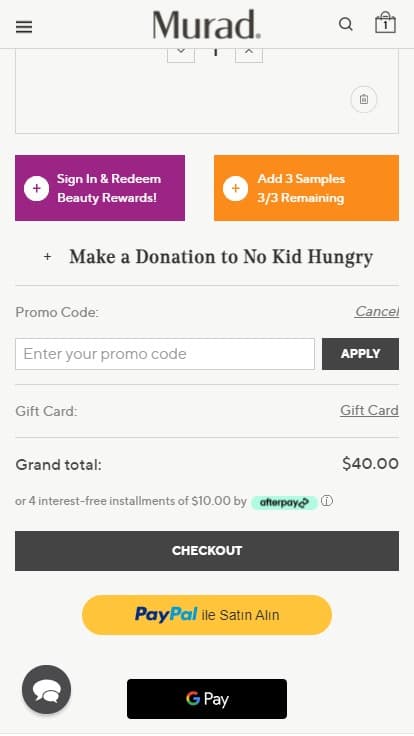Click the plus icon on Beauty Rewards
Screen dimensions: 414x736
(x=37, y=188)
